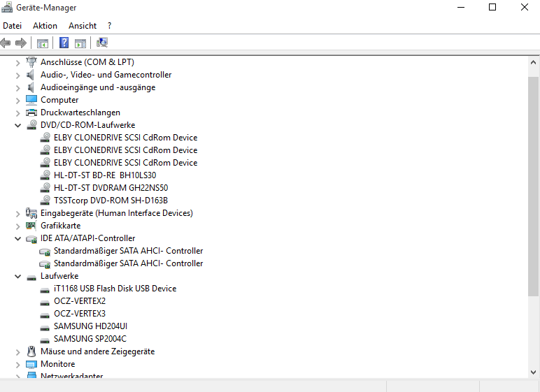Select HL-DT-ST DVDRAM GH22NS50
The width and height of the screenshot is (540, 392).
tap(111, 187)
